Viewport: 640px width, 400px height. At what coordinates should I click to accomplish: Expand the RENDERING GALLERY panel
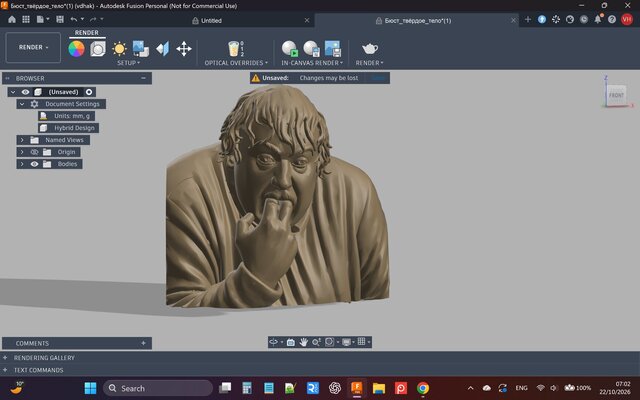point(5,358)
